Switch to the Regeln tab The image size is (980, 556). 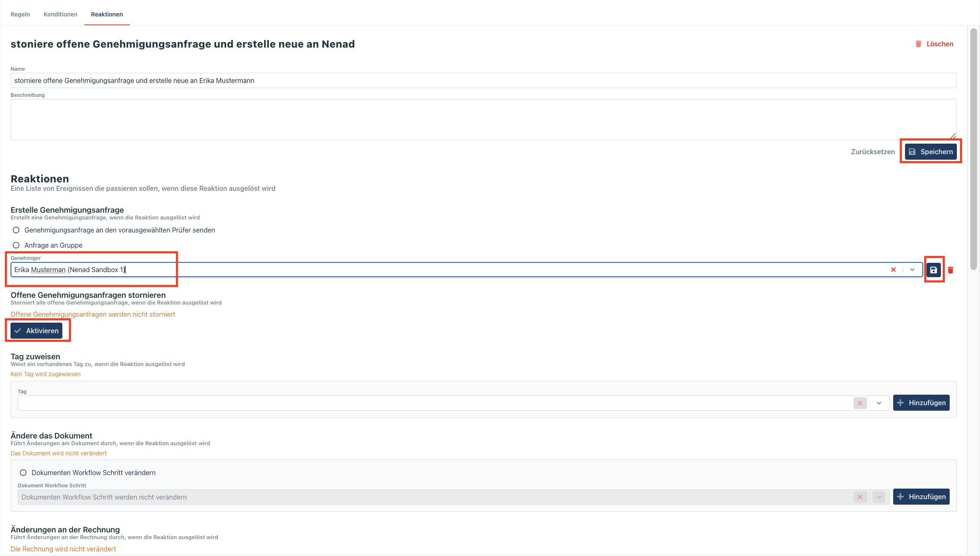point(20,14)
